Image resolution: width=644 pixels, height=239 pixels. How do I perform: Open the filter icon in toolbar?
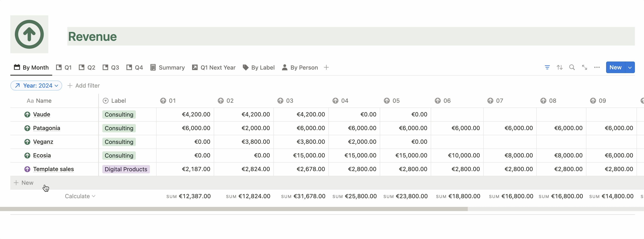547,68
